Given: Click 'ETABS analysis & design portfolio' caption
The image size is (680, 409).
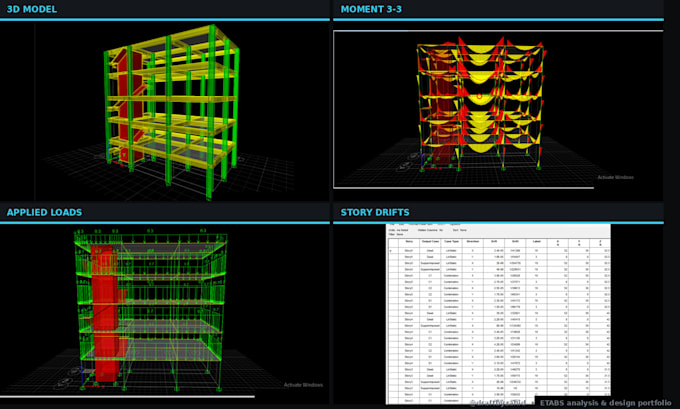Looking at the screenshot, I should pyautogui.click(x=605, y=402).
